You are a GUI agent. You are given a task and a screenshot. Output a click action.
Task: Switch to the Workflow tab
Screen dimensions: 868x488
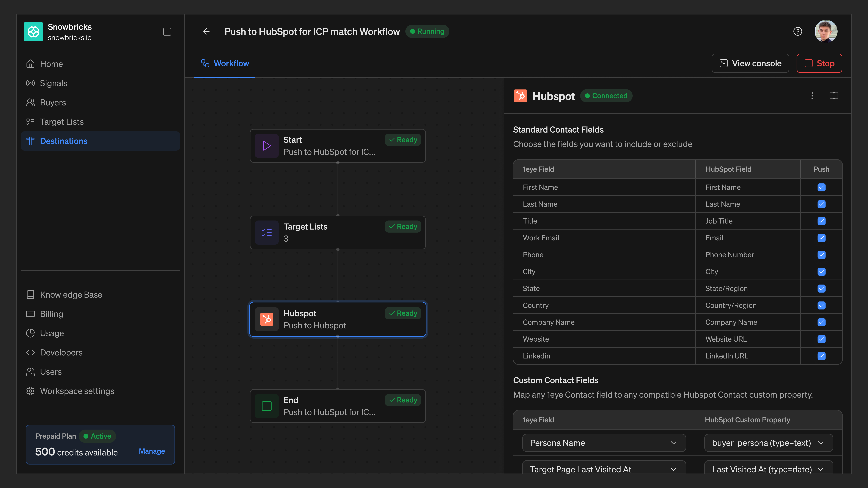pos(225,63)
